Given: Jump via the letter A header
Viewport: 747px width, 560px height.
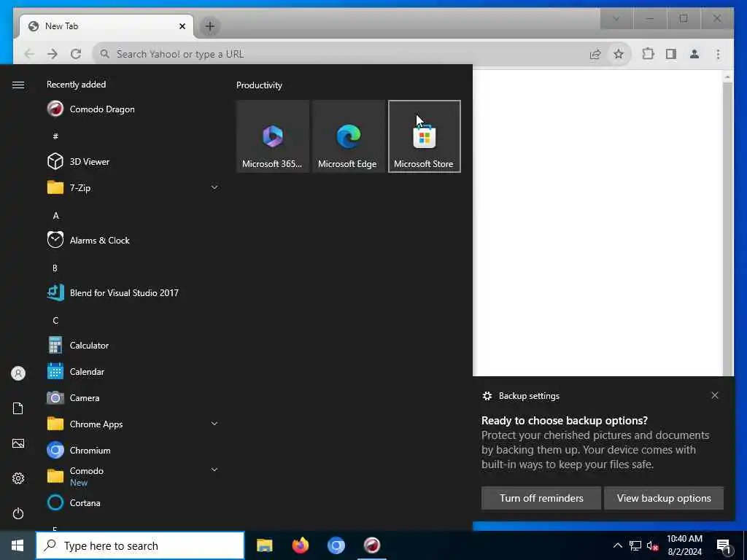Looking at the screenshot, I should [x=55, y=216].
